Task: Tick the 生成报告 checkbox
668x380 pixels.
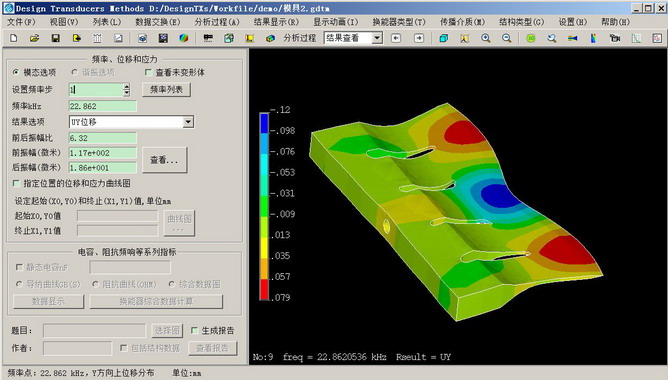Action: (x=194, y=330)
